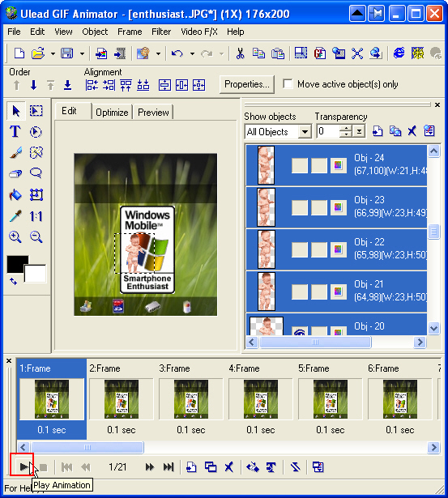Image resolution: width=448 pixels, height=498 pixels.
Task: Expand the Open file dropdown arrow
Action: click(x=53, y=53)
